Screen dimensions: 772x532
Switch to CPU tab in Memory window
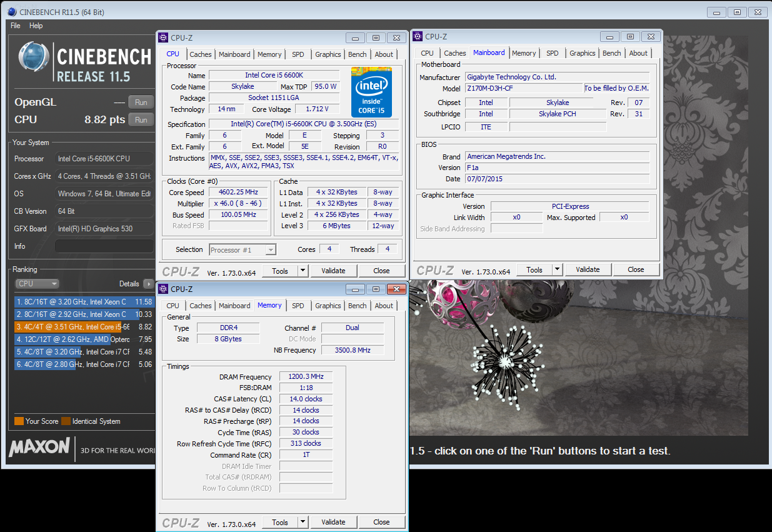173,306
